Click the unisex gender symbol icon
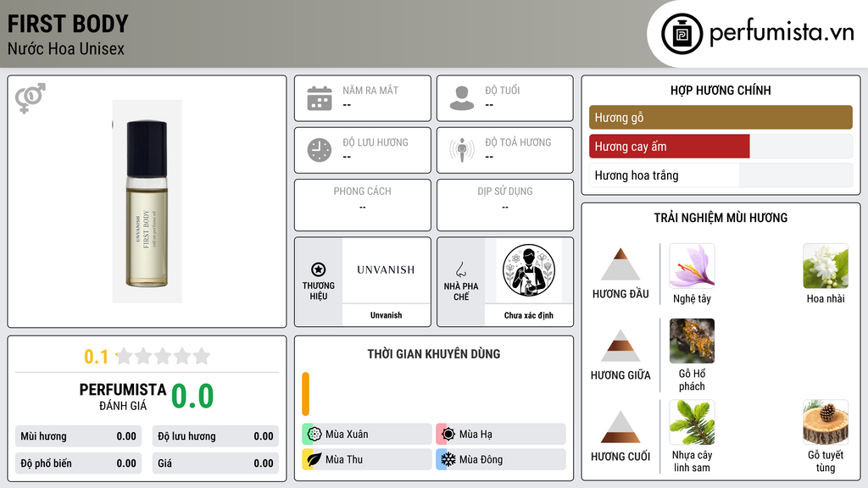This screenshot has width=868, height=488. point(31,98)
